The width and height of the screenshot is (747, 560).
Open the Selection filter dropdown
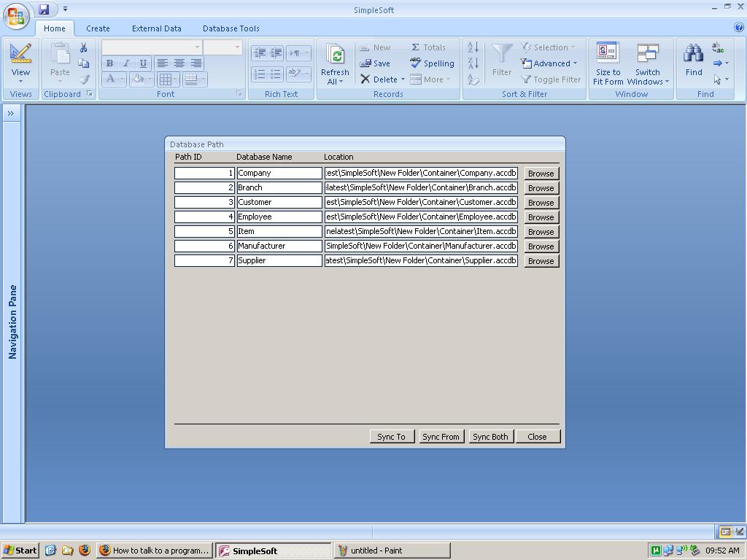(x=549, y=47)
